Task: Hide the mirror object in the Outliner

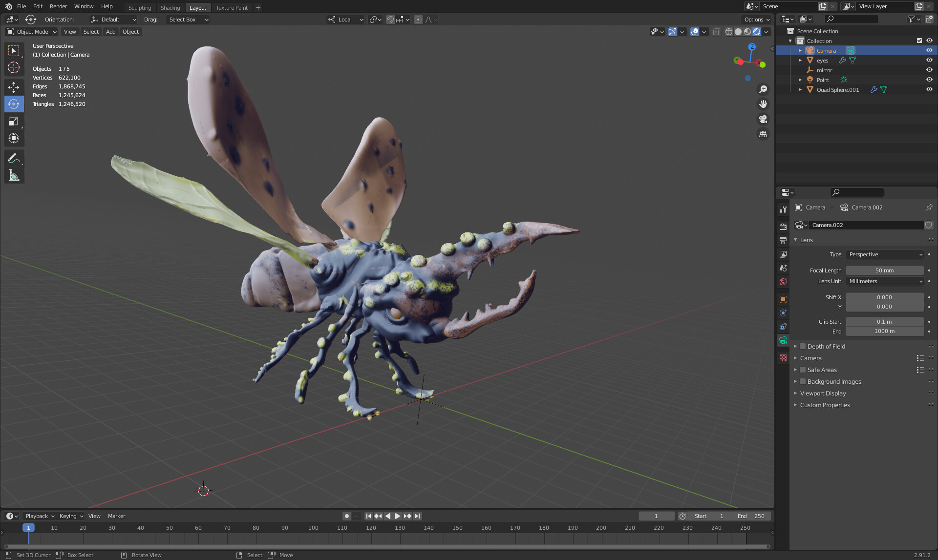Action: (929, 70)
